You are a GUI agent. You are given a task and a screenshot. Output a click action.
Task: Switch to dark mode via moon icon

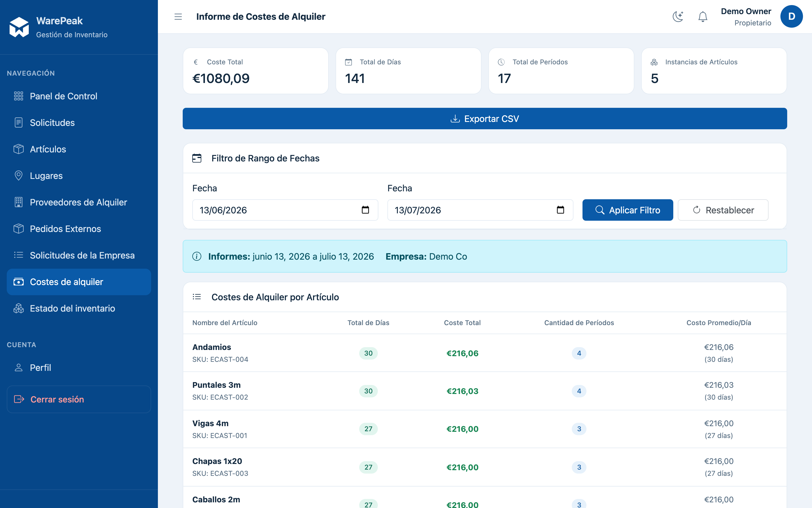678,16
